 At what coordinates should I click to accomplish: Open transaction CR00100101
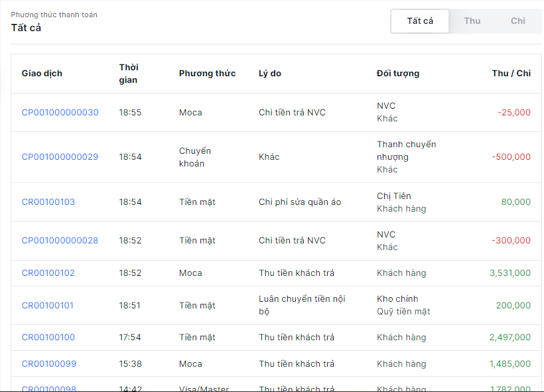pos(48,306)
